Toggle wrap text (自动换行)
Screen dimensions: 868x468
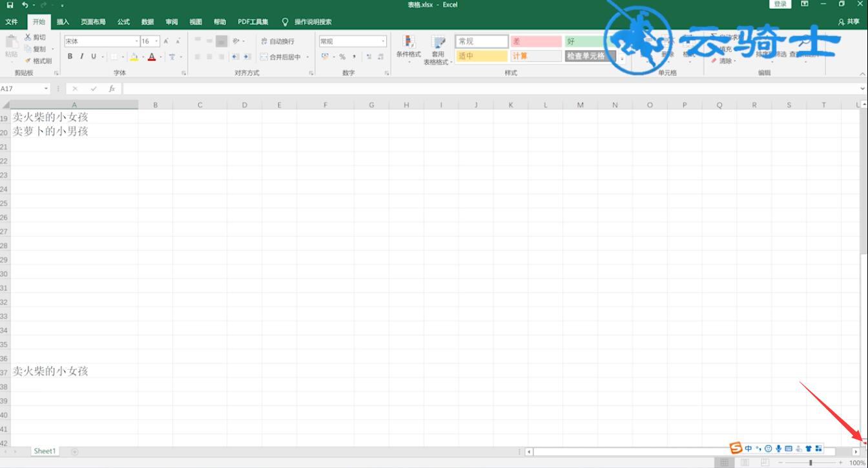pyautogui.click(x=277, y=41)
